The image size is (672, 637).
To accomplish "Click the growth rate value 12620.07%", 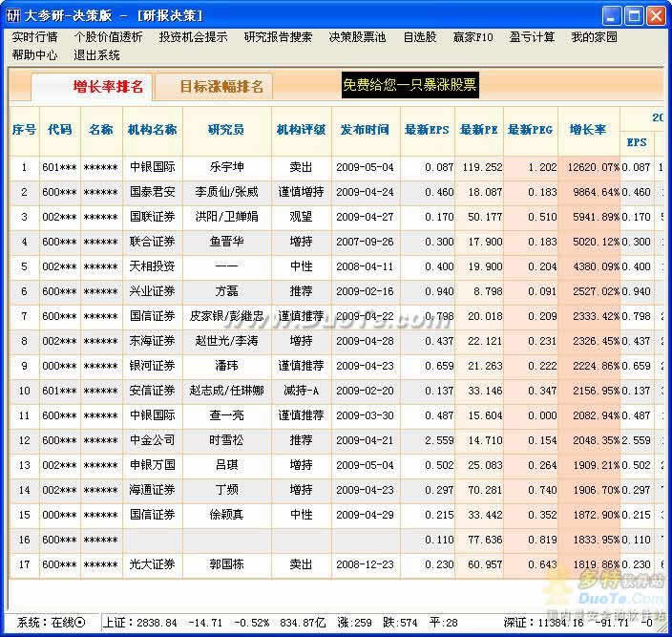I will 594,167.
